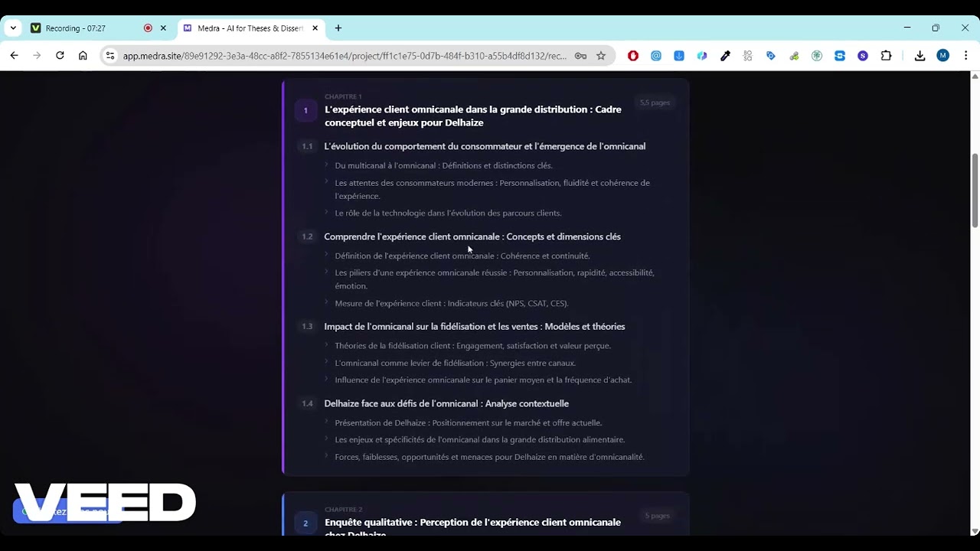Open the browser home page
Screen dimensions: 980x551
click(83, 56)
